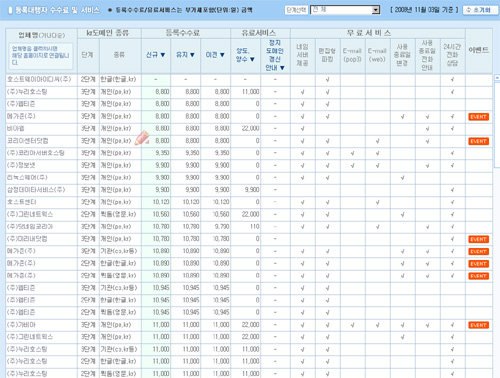Open (주)누리호스팅 link in 개인(pe.kr) row
This screenshot has height=378, width=500.
pyautogui.click(x=27, y=92)
